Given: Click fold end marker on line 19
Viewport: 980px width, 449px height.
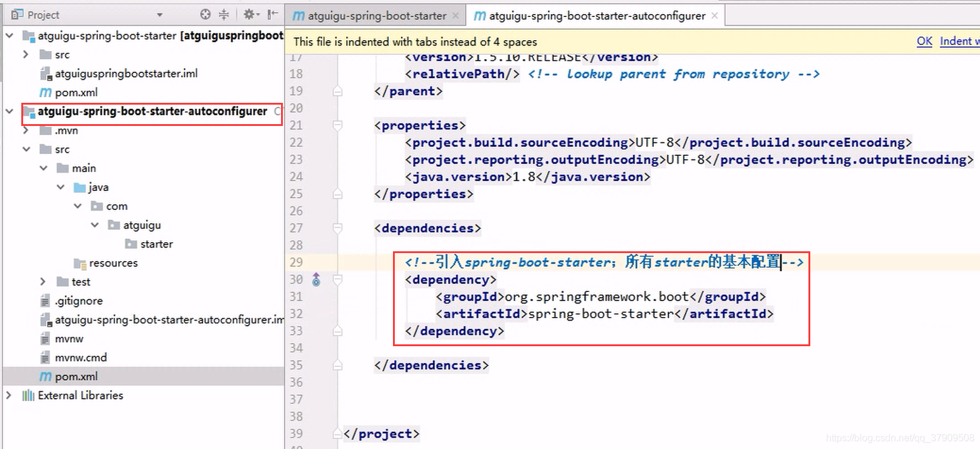Looking at the screenshot, I should [338, 91].
